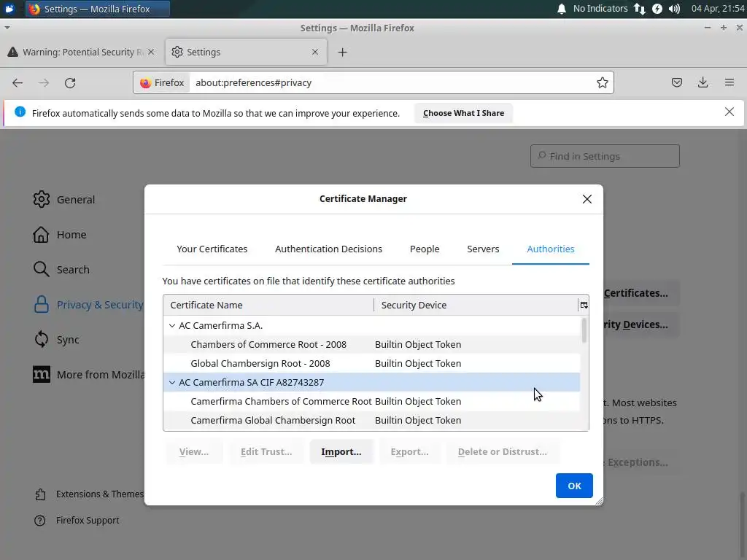
Task: Click the info icon in notification bar
Action: click(20, 112)
